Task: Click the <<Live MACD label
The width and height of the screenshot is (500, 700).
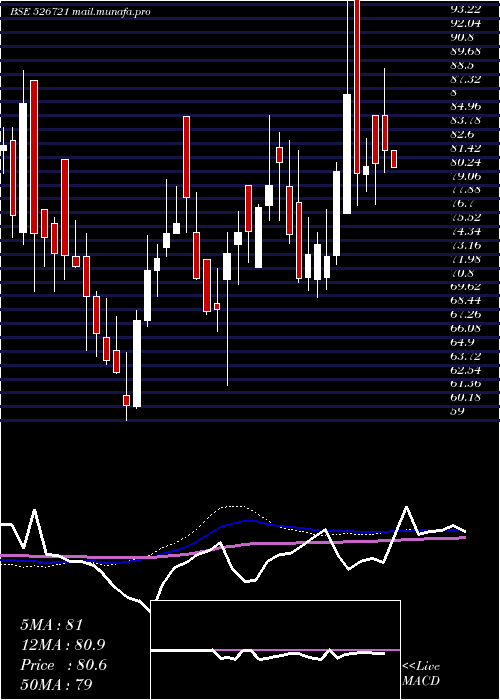Action: (421, 674)
